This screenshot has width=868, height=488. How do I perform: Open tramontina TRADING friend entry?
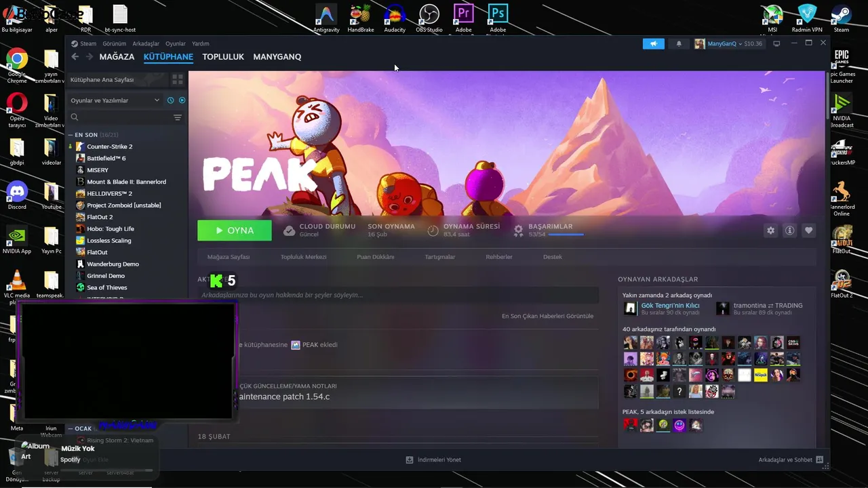click(x=759, y=308)
